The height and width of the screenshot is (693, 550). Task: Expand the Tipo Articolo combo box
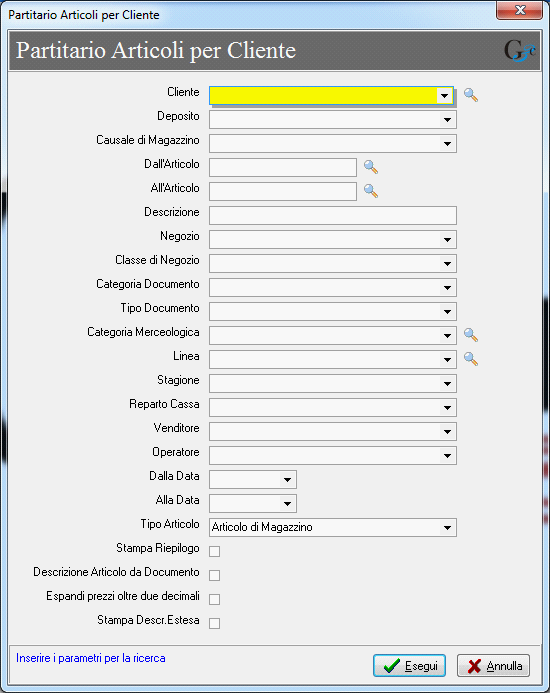(447, 528)
